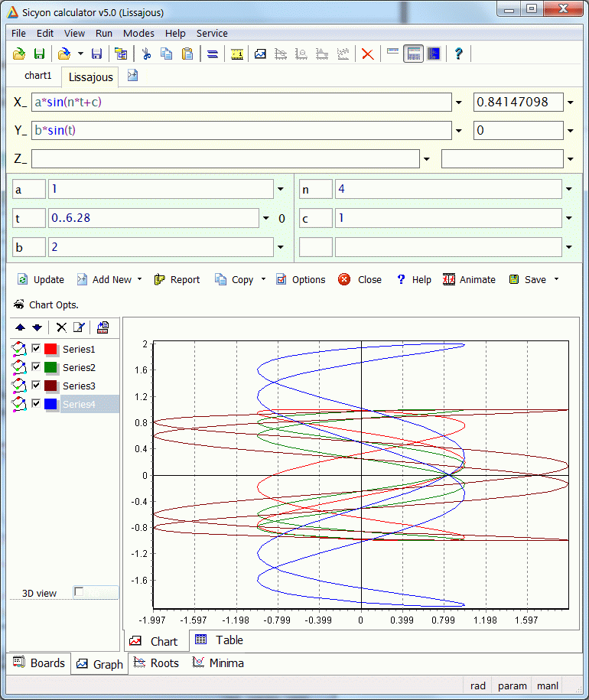The width and height of the screenshot is (589, 700).
Task: Open the Service menu
Action: pos(212,34)
